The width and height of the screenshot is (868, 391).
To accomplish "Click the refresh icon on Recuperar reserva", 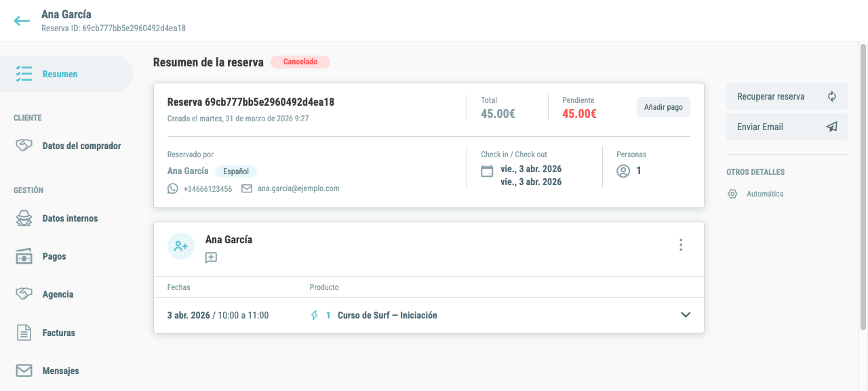I will pyautogui.click(x=832, y=96).
